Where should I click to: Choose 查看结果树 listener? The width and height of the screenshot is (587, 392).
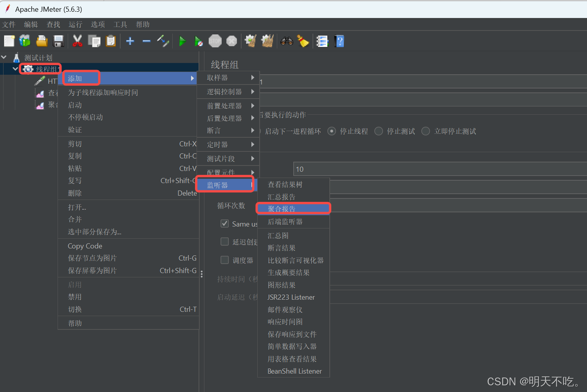[293, 185]
